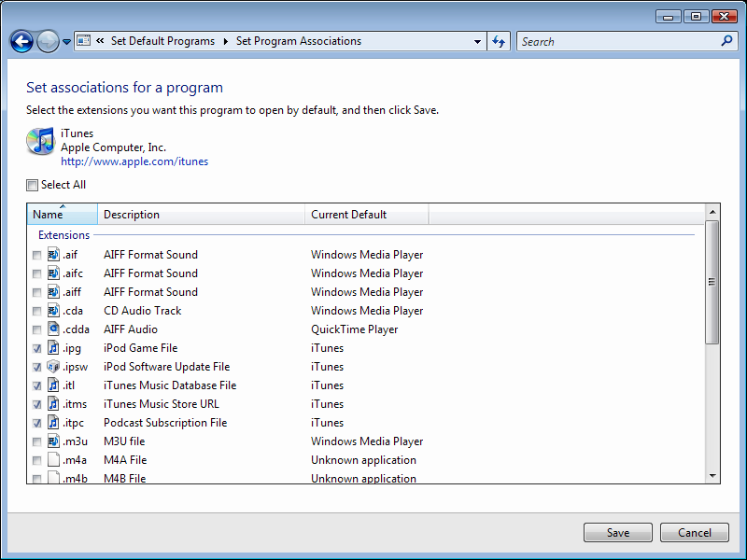Image resolution: width=747 pixels, height=560 pixels.
Task: Click the .ipsw iPod update file icon
Action: click(x=53, y=367)
